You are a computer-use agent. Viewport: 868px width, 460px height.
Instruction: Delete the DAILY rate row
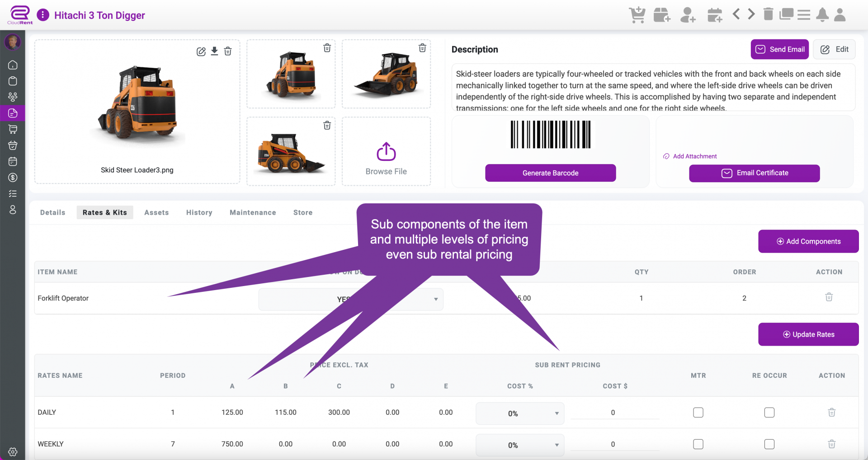(x=831, y=412)
